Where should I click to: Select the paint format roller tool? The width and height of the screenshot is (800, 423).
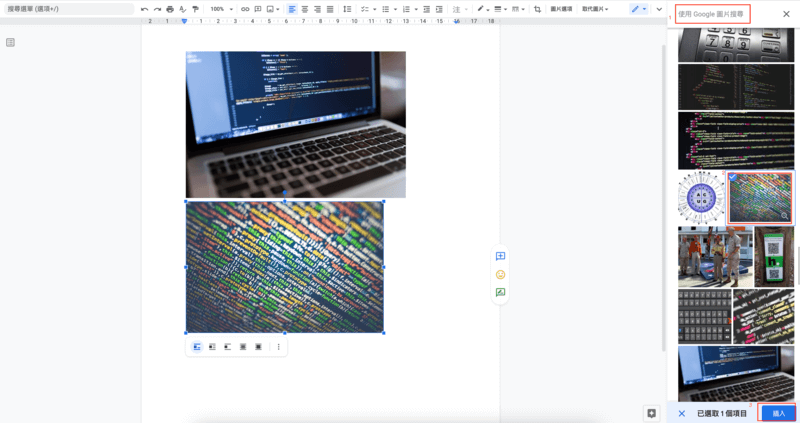click(x=195, y=9)
